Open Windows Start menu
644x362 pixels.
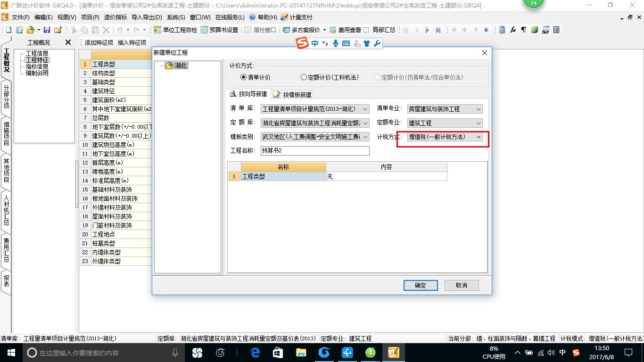click(11, 352)
